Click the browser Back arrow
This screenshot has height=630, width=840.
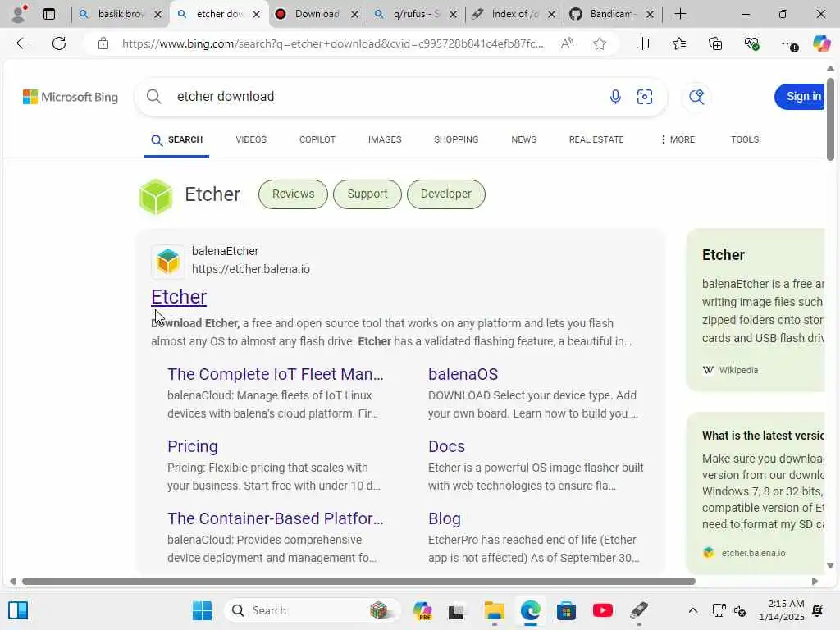(x=22, y=43)
